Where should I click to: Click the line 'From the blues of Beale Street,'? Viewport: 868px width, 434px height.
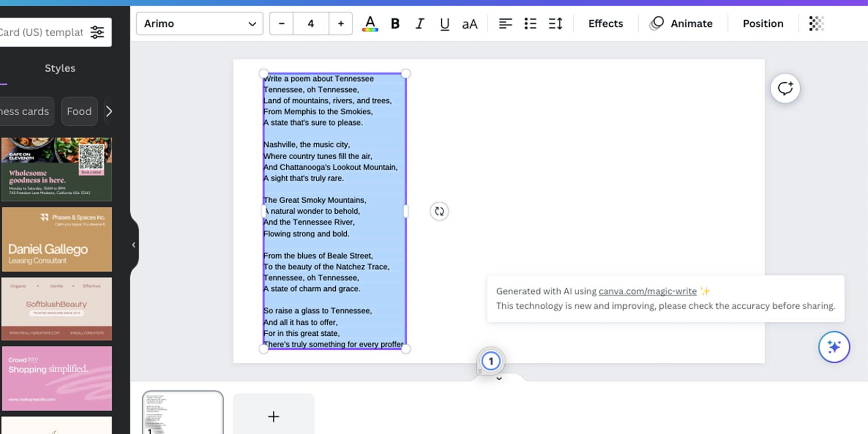[318, 256]
